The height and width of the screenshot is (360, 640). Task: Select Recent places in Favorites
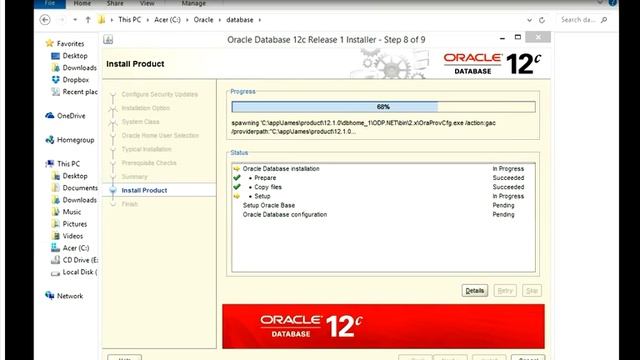point(80,92)
